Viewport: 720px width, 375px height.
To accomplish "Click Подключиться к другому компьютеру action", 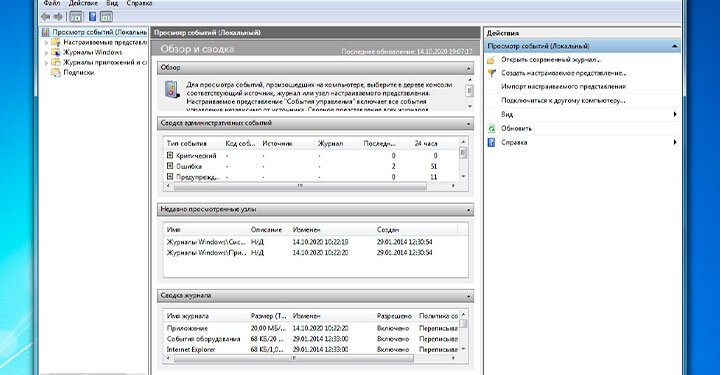I will click(563, 100).
